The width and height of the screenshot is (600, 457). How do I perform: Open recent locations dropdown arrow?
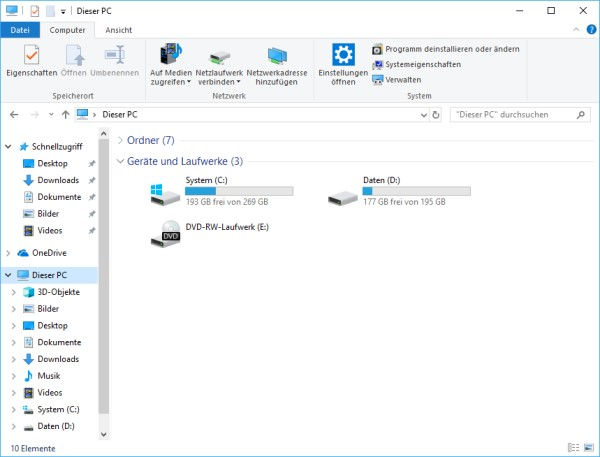[x=51, y=114]
